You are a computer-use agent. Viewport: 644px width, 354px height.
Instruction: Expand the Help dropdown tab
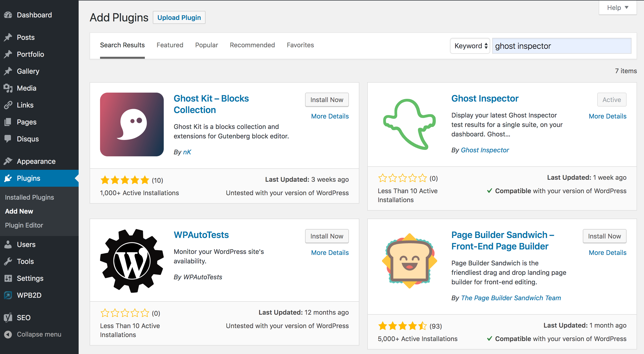tap(618, 8)
